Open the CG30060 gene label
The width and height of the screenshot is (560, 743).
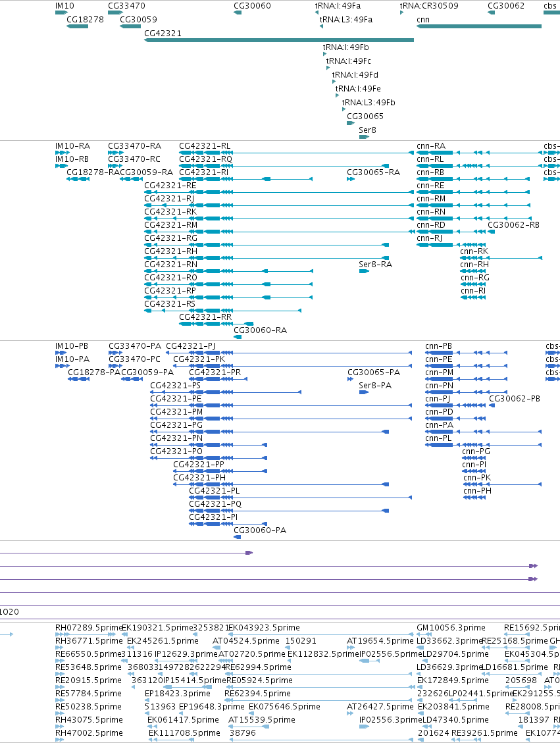click(x=252, y=6)
